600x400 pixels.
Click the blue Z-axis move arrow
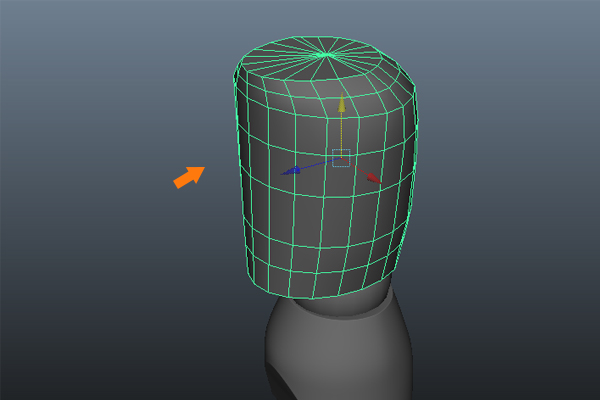292,170
